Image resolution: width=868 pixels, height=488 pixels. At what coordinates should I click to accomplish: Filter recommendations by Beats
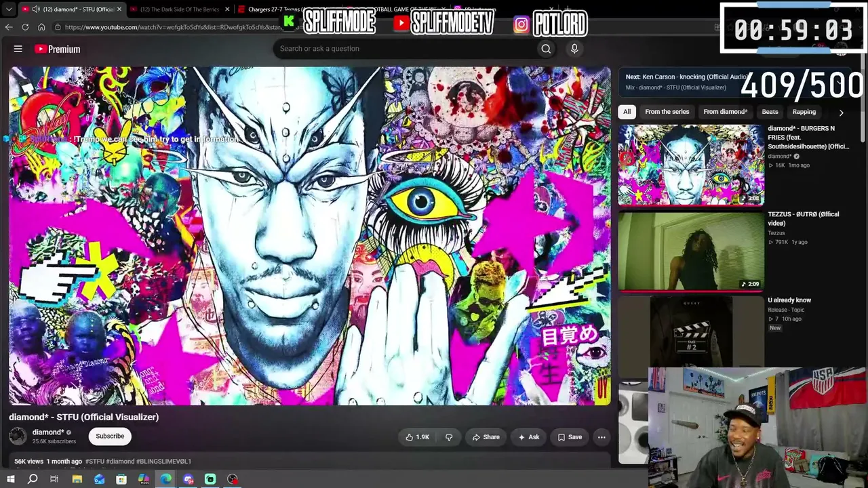(770, 112)
